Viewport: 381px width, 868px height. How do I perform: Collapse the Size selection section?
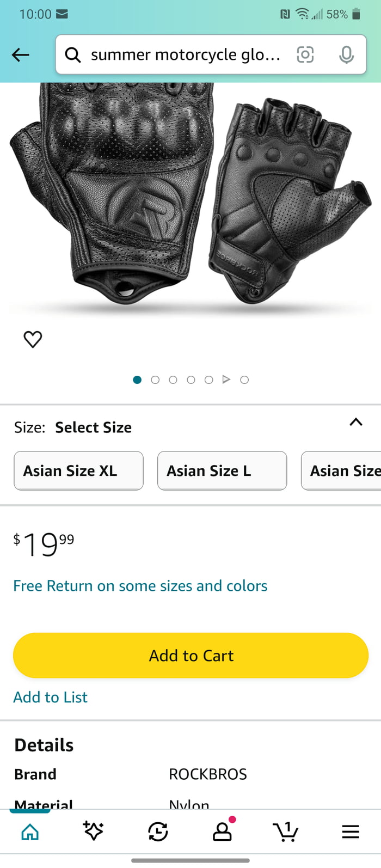point(355,422)
